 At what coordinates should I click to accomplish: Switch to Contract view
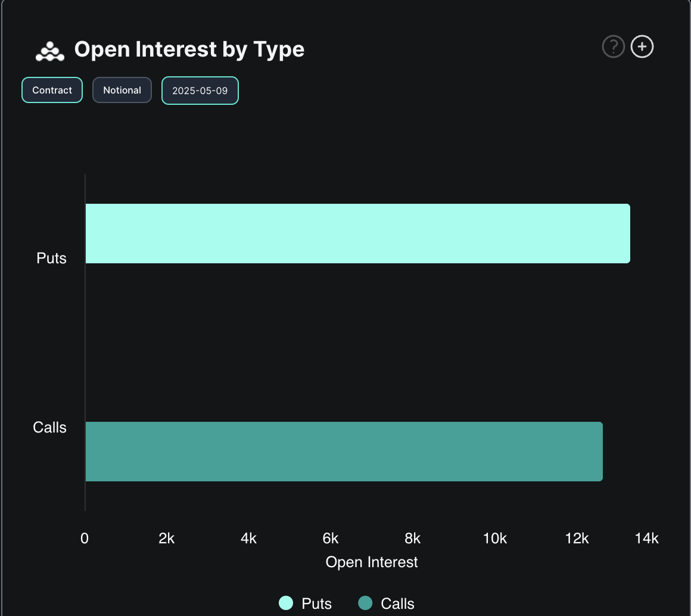pyautogui.click(x=52, y=91)
